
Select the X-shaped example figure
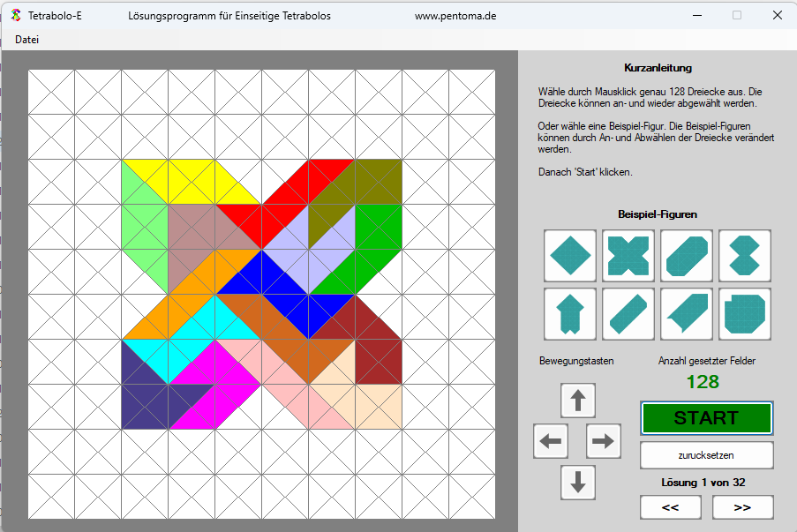tap(628, 256)
